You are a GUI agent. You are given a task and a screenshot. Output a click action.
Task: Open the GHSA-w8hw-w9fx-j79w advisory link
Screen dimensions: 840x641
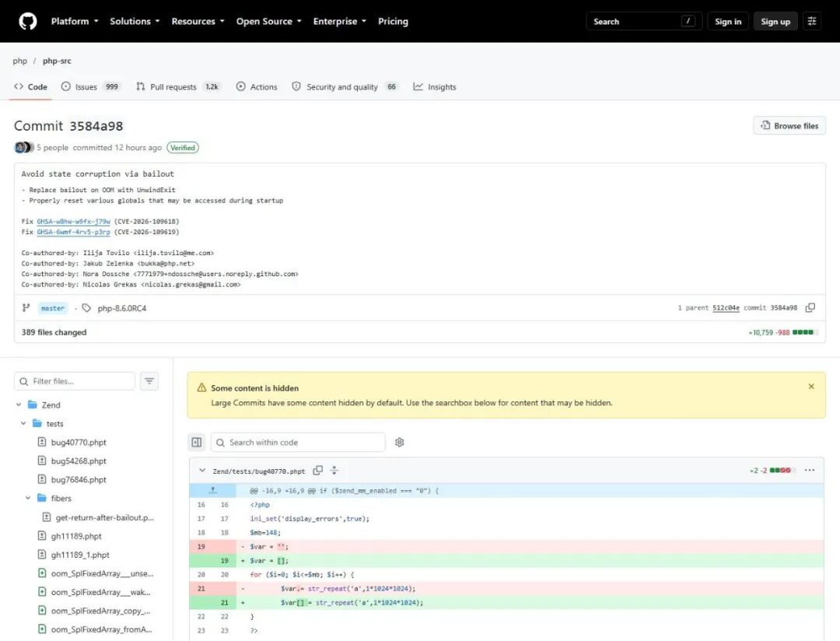[73, 222]
